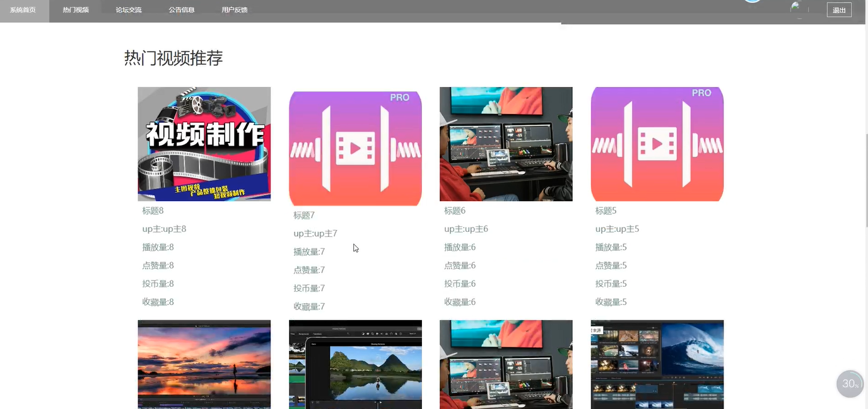The image size is (868, 409).
Task: Open the studio thumbnail beneath 收藏量:6
Action: point(506,364)
